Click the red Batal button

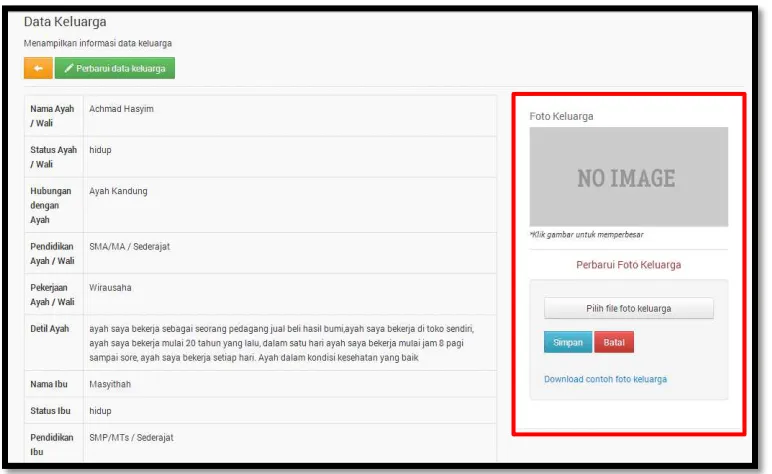[x=613, y=342]
